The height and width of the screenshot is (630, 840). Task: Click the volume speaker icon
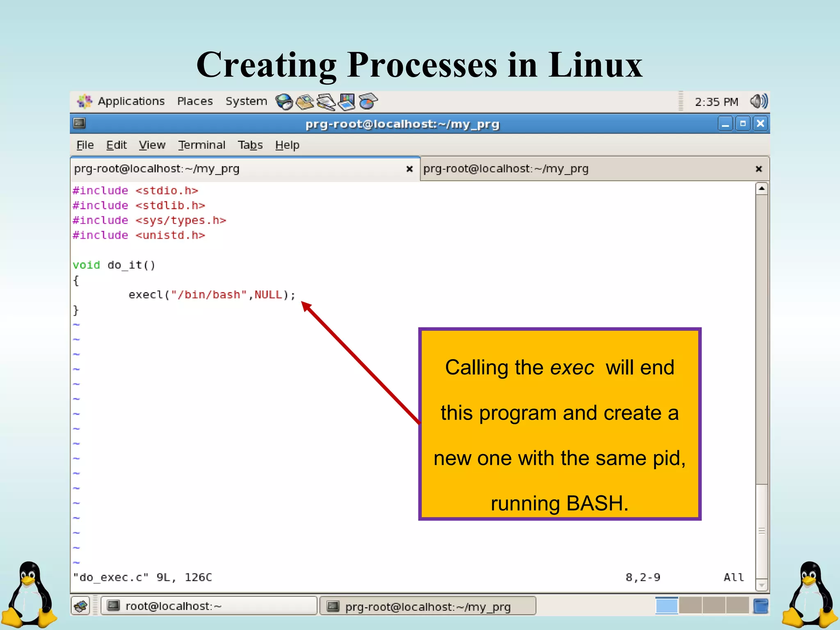pos(759,101)
